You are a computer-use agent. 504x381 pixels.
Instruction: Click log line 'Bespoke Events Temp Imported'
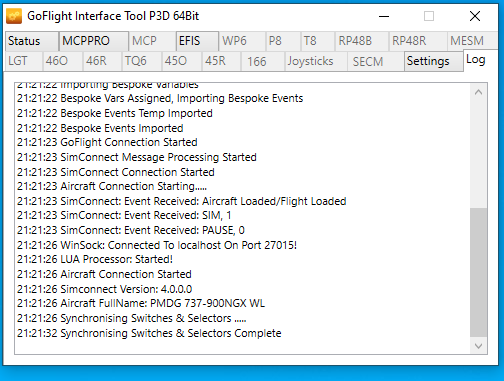tap(115, 113)
